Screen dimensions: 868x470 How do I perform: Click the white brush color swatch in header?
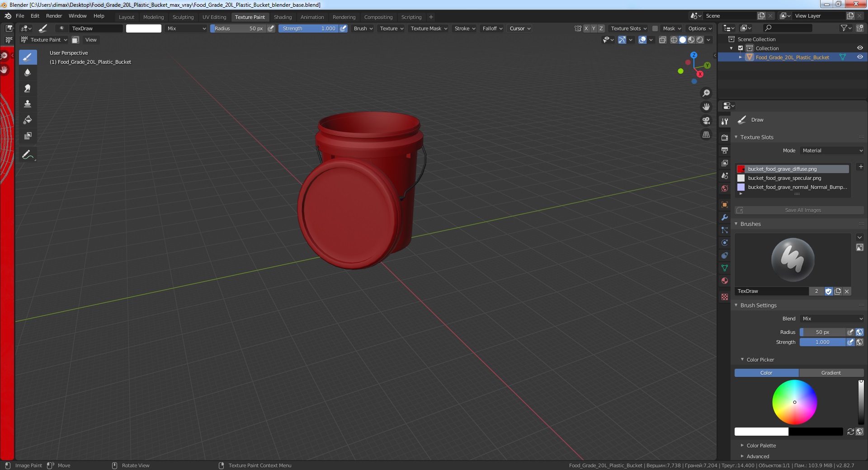click(143, 28)
